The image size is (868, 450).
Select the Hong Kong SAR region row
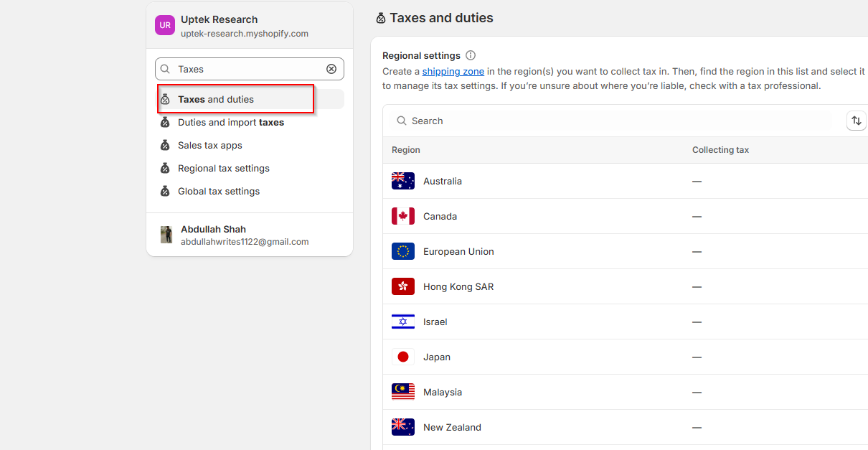[x=626, y=286]
